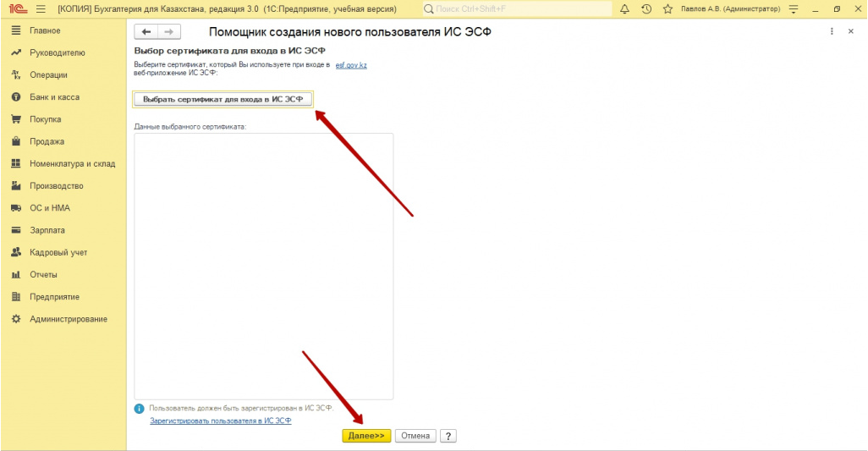Open the 1C main menu hamburger icon
This screenshot has height=451, width=868.
[x=41, y=8]
